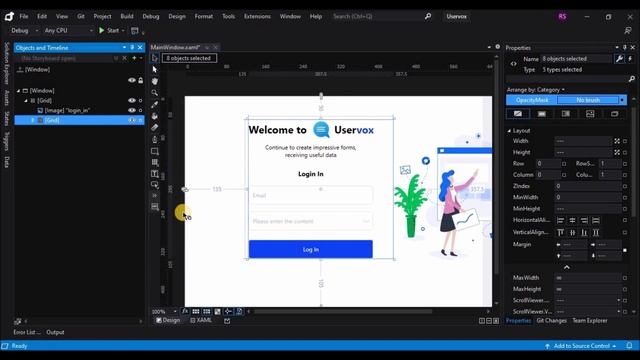The image size is (640, 360).
Task: Open the Format menu
Action: pyautogui.click(x=203, y=16)
